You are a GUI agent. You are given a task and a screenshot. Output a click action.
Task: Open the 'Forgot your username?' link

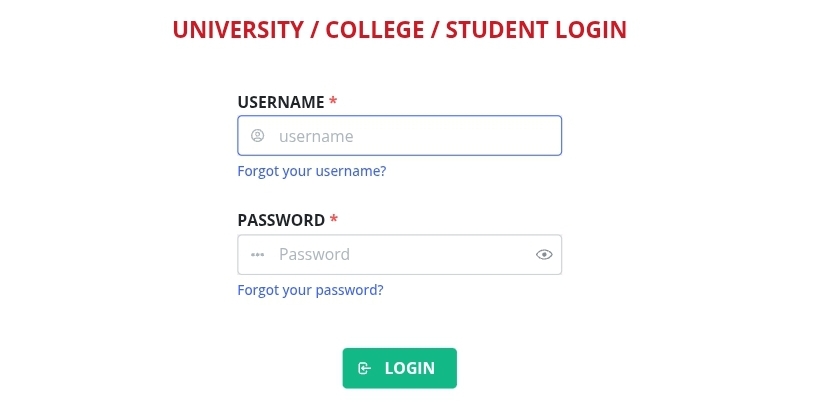311,171
